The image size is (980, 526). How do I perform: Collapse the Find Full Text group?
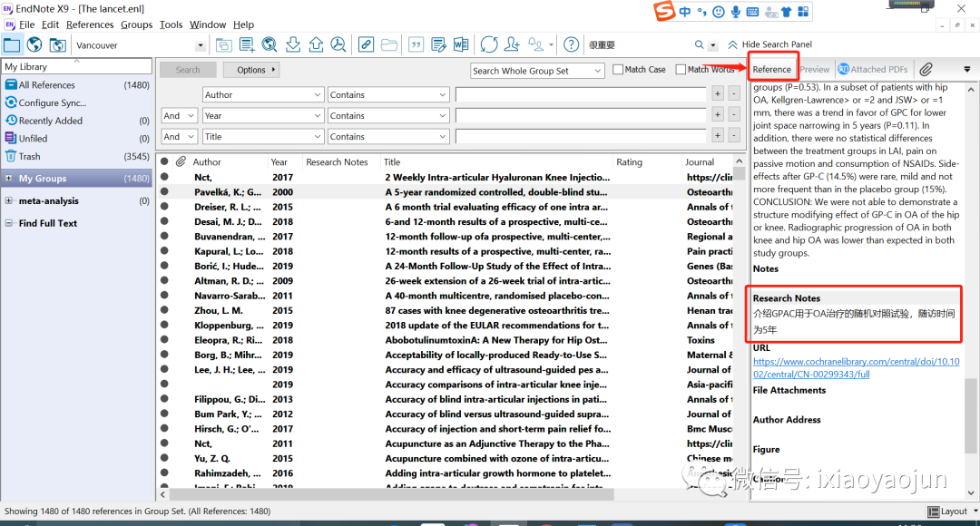(9, 223)
